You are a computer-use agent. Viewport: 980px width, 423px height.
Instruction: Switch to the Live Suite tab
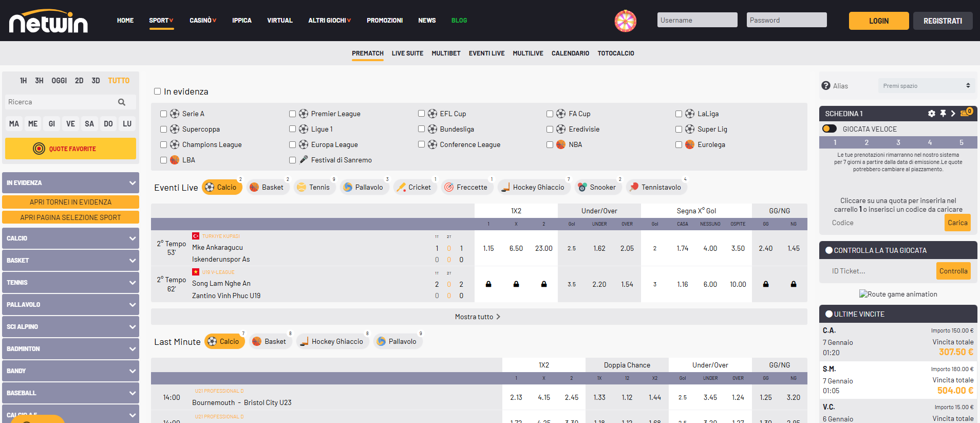click(407, 53)
